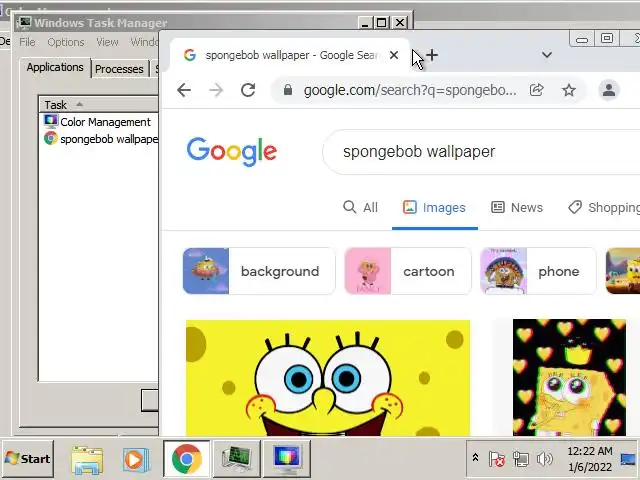Open Action Center flag icon

coord(496,459)
